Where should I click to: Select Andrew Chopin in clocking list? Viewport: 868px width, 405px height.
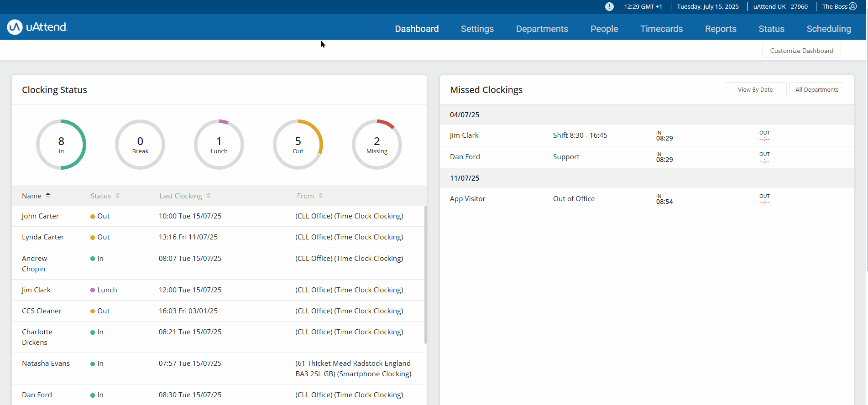pos(34,264)
